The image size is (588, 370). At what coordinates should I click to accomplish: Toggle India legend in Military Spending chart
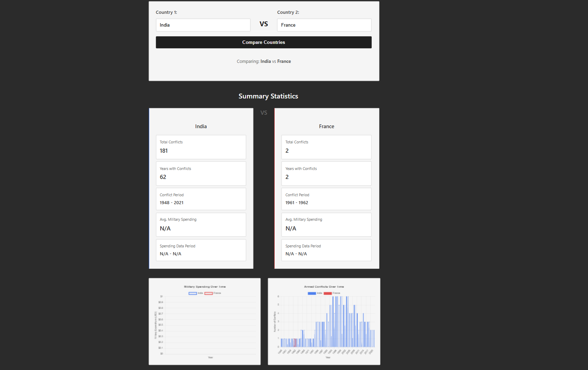coord(196,293)
